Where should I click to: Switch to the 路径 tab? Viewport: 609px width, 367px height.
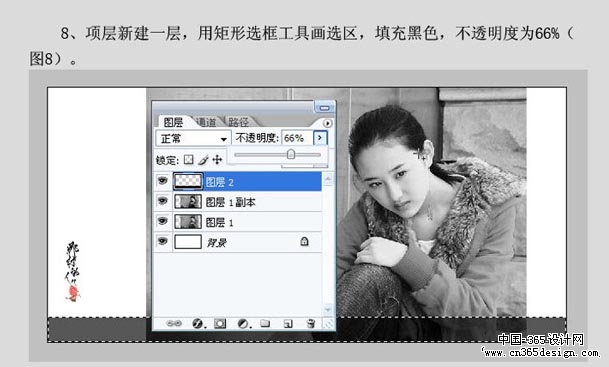tap(238, 122)
